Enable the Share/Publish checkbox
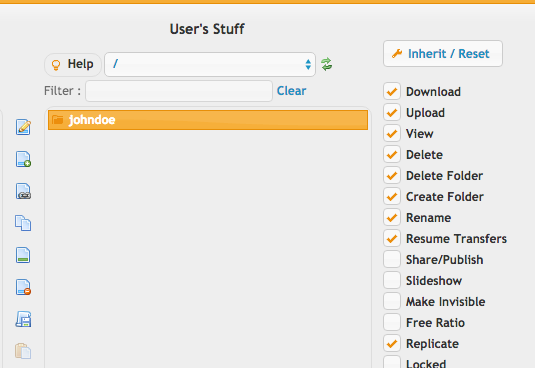The width and height of the screenshot is (535, 368). 392,260
